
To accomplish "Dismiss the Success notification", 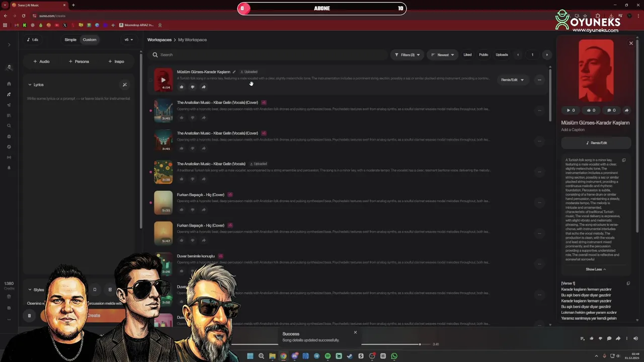I will point(355,332).
